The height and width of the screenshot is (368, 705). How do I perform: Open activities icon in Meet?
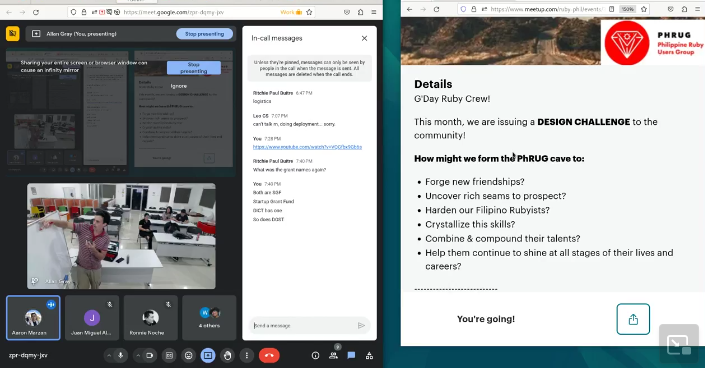369,355
